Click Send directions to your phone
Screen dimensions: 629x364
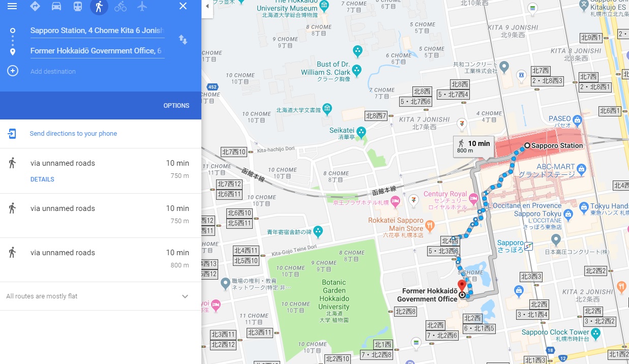tap(73, 134)
